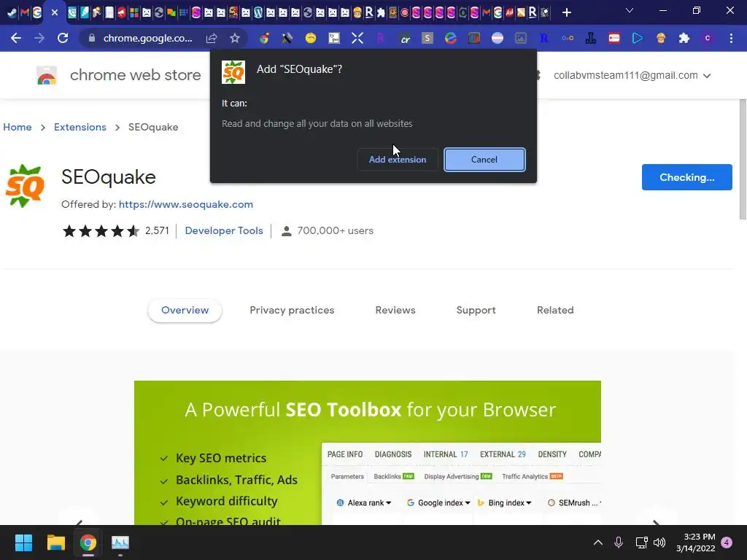Click the yellow sad-face extension icon
This screenshot has width=747, height=560.
pos(311,38)
